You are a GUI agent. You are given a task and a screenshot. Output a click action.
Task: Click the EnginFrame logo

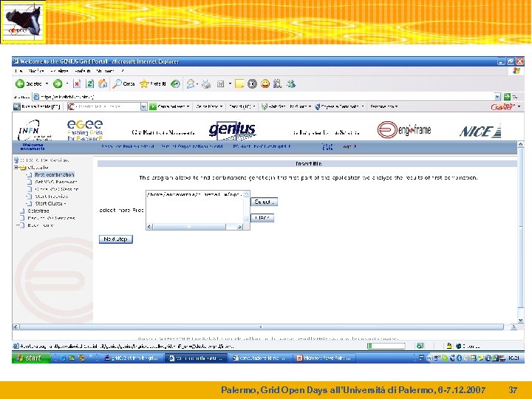click(404, 129)
